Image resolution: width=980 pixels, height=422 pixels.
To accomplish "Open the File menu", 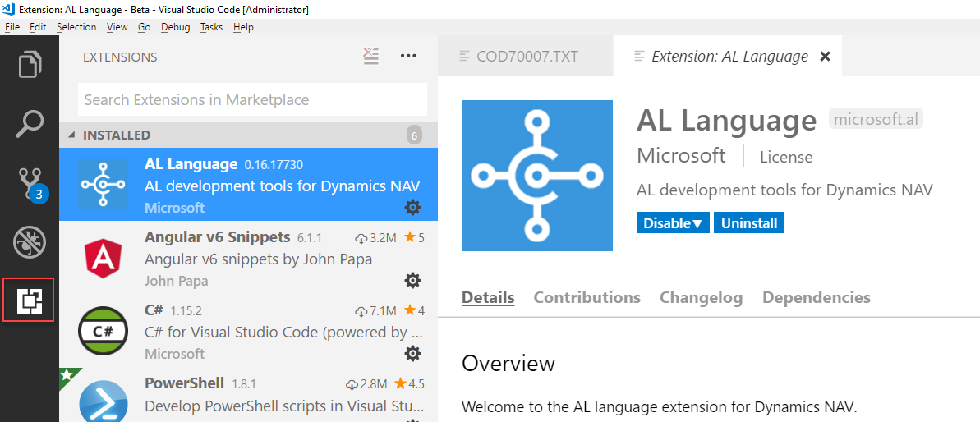I will 12,27.
